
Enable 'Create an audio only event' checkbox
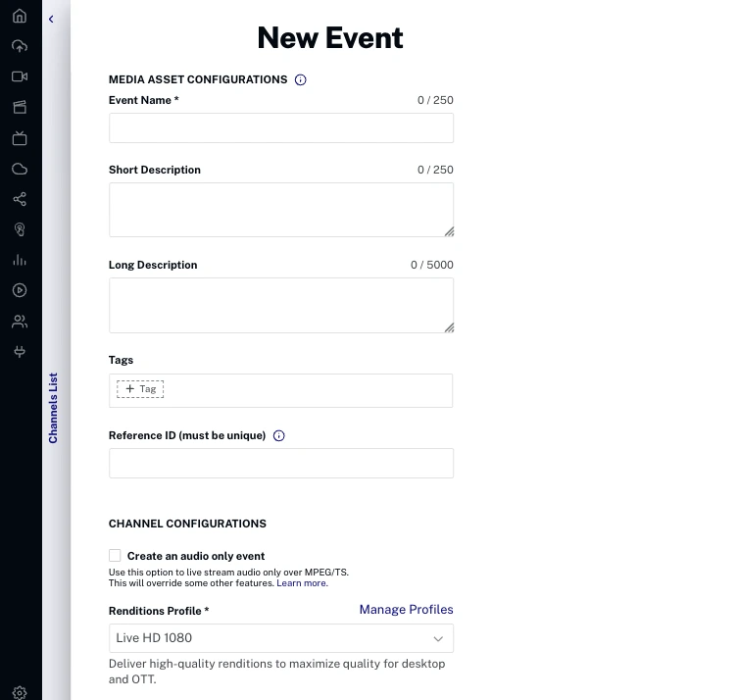pos(115,556)
